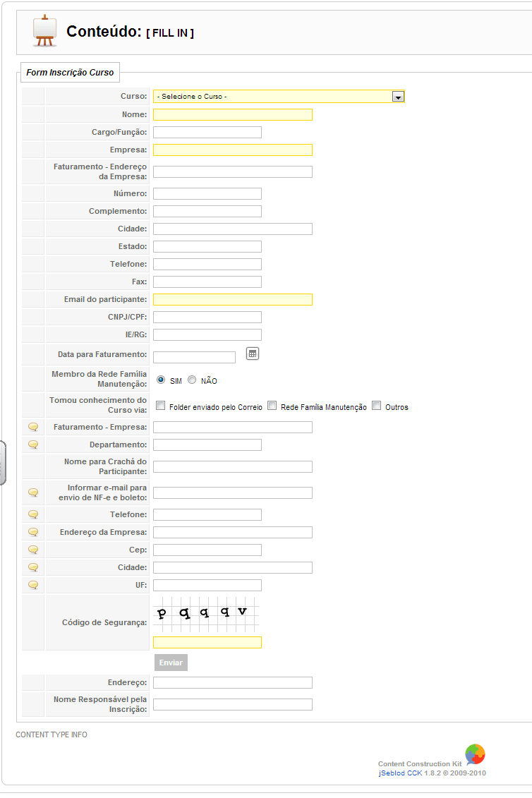532x798 pixels.
Task: Click the Nome input field
Action: 232,114
